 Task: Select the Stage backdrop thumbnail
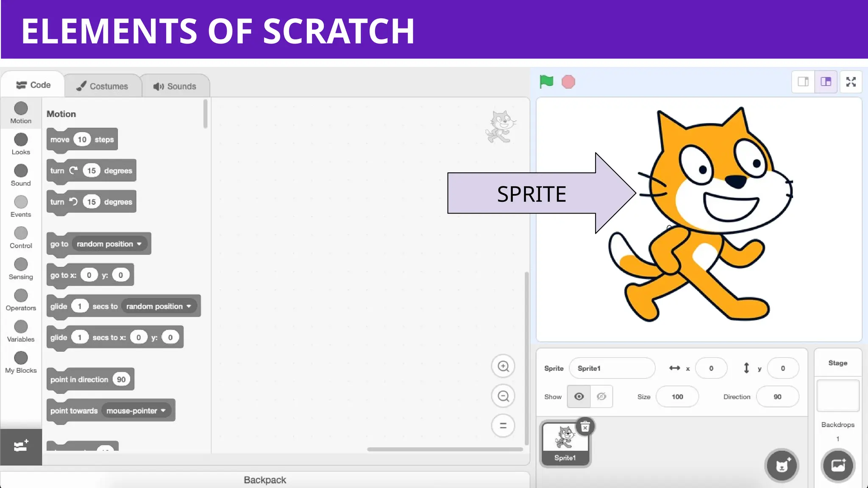coord(838,396)
